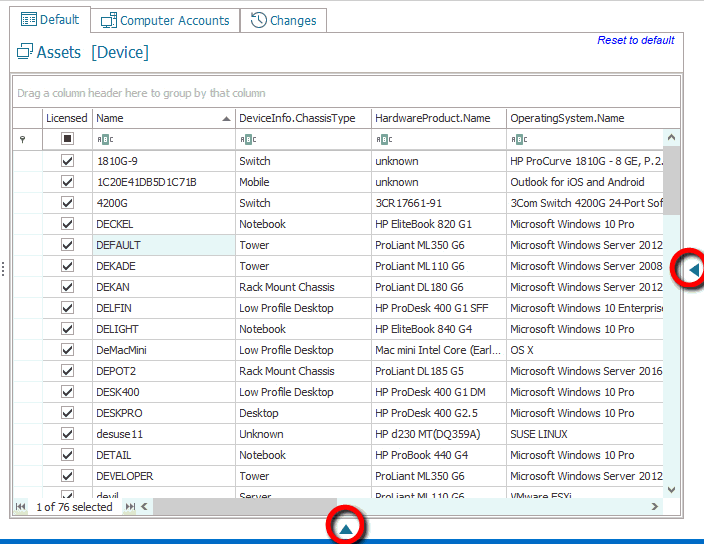Open OperatingSystem.Name filter condition icon
Viewport: 704px width, 544px height.
[x=519, y=140]
